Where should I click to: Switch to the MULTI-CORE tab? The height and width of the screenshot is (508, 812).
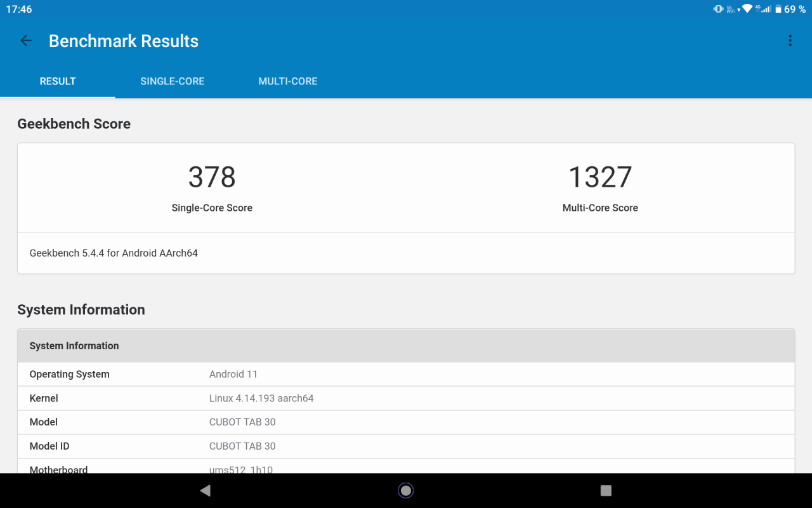[x=288, y=81]
